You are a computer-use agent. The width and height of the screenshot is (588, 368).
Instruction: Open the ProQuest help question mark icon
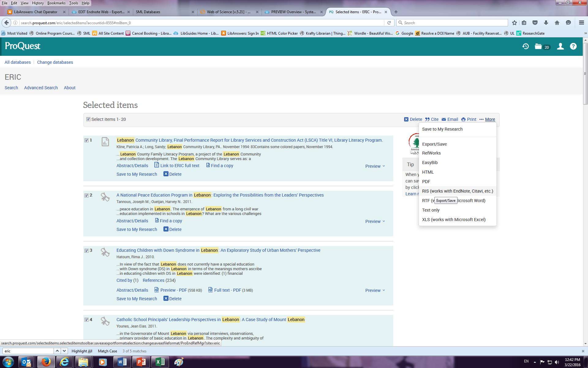[x=573, y=46]
